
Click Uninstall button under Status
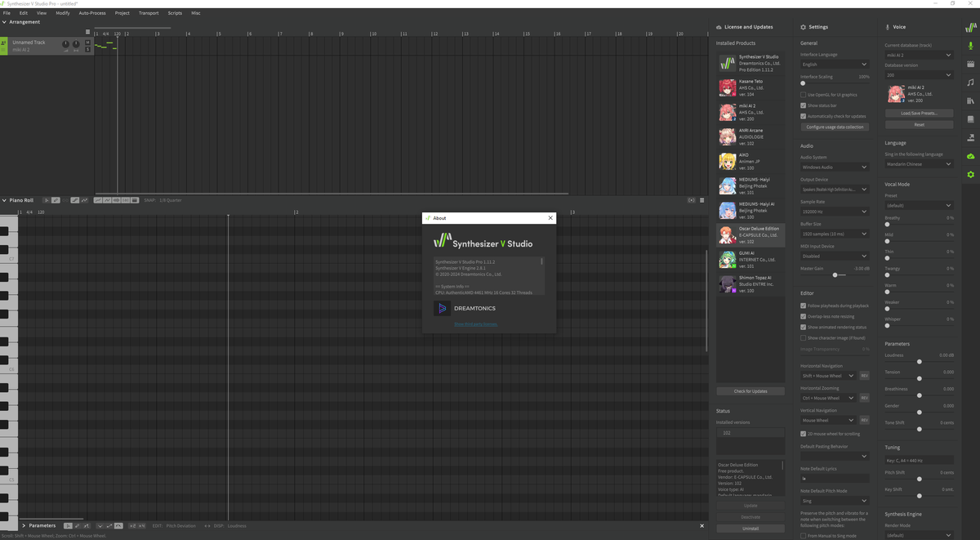pos(751,529)
